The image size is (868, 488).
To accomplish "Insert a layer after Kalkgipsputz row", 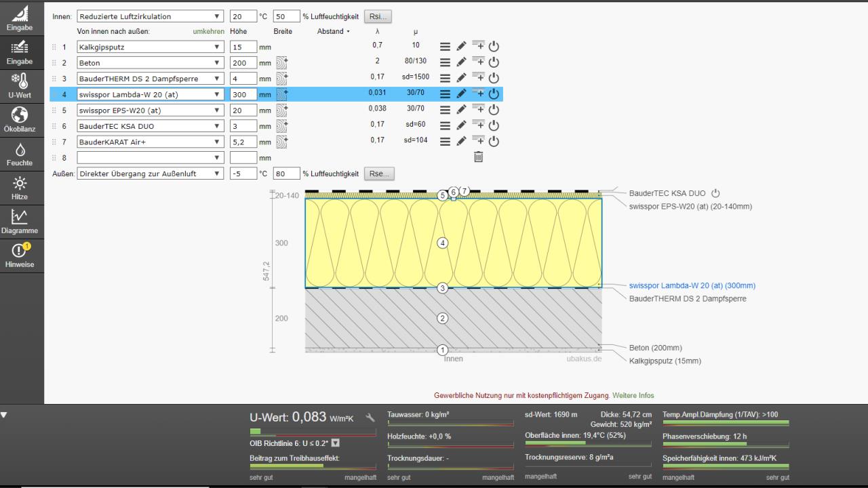I will (x=479, y=47).
